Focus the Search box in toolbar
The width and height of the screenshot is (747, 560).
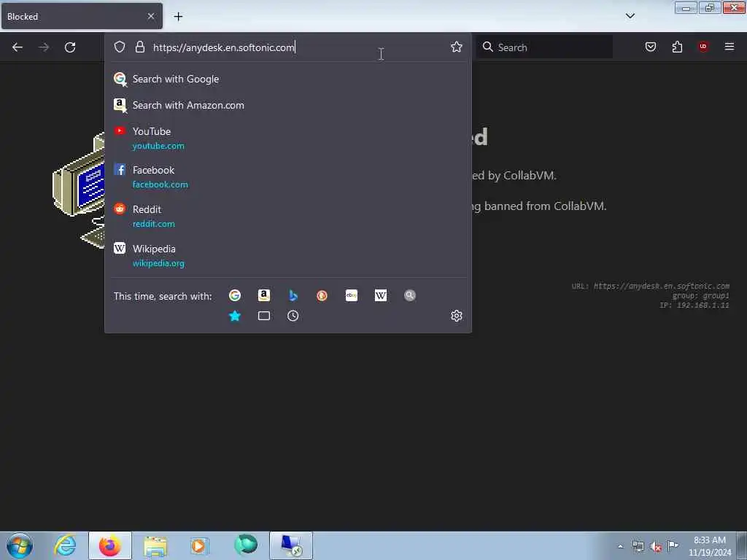click(x=544, y=47)
